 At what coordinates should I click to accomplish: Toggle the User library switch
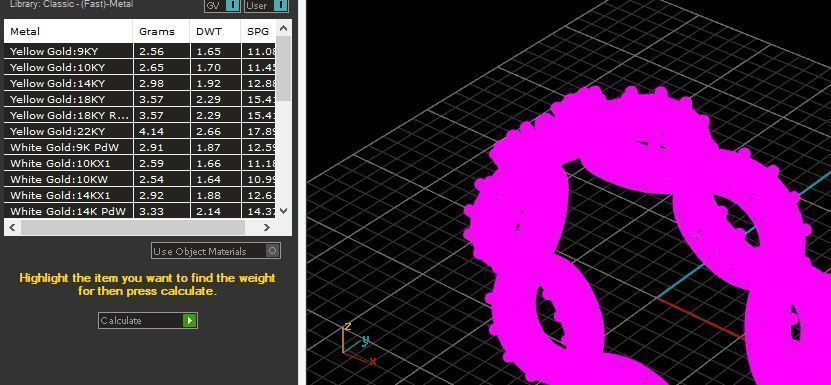coord(266,5)
